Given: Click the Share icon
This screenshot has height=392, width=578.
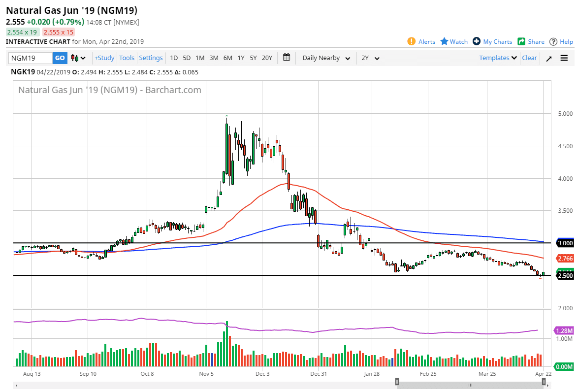Looking at the screenshot, I should (x=521, y=41).
